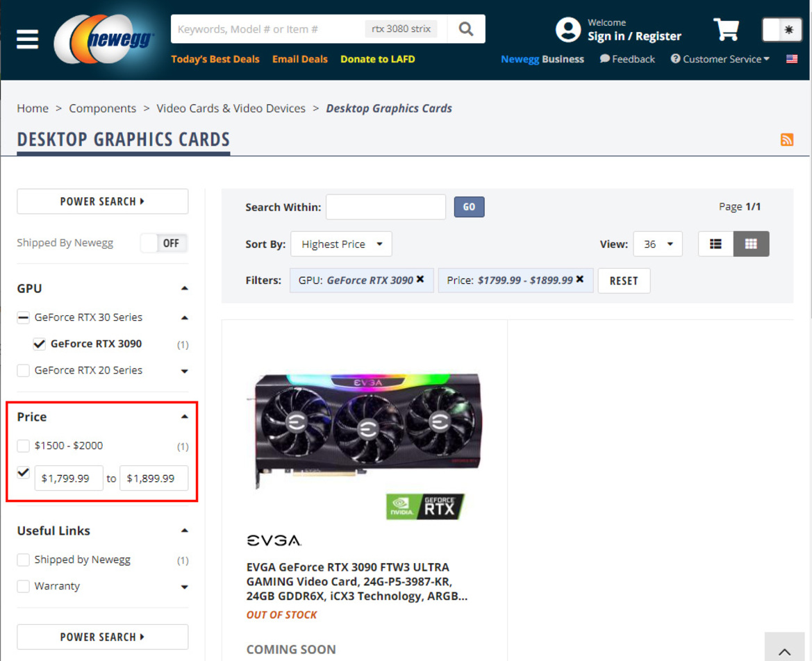Click the Desktop Graphics Cards breadcrumb
This screenshot has width=812, height=661.
(389, 108)
